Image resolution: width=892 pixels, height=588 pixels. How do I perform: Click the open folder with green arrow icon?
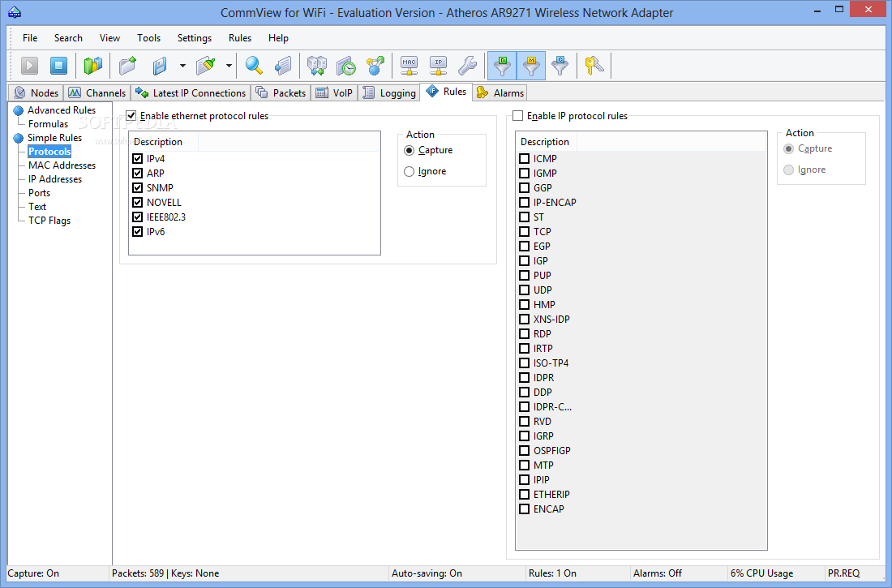(128, 66)
